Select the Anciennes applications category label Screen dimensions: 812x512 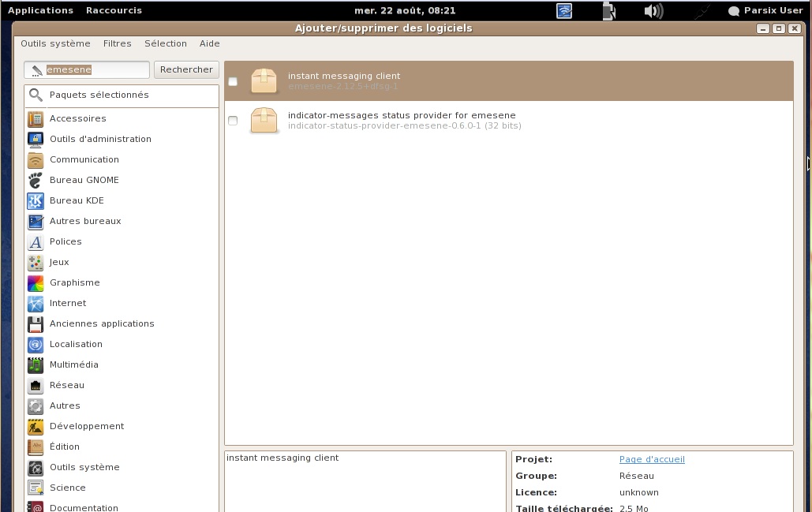pos(102,323)
